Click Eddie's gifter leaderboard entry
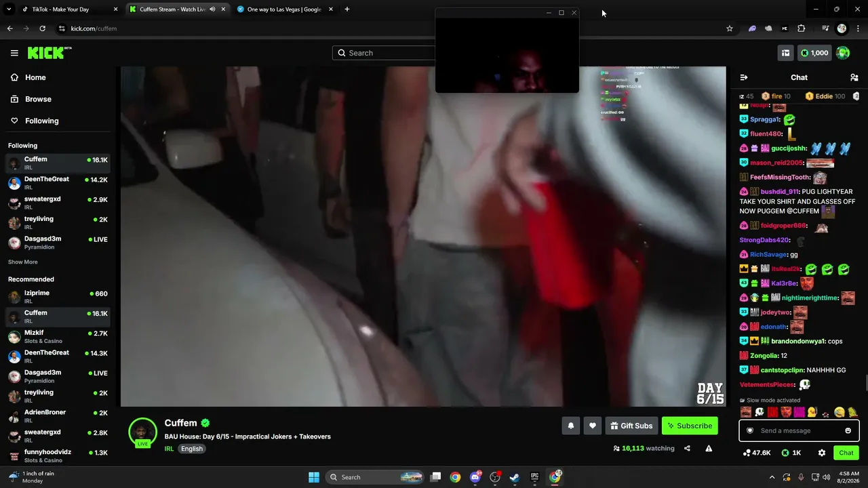868x488 pixels. (827, 96)
